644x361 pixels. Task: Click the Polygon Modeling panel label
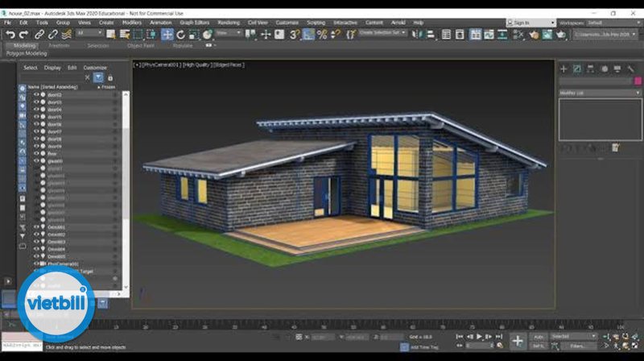click(27, 53)
